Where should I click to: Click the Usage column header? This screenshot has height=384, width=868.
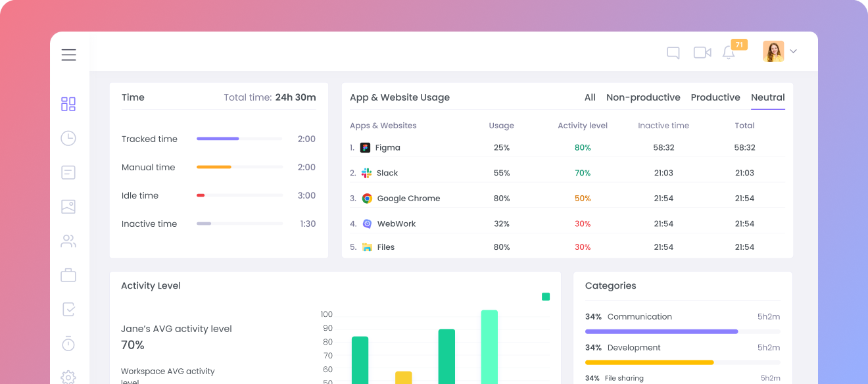pos(502,126)
